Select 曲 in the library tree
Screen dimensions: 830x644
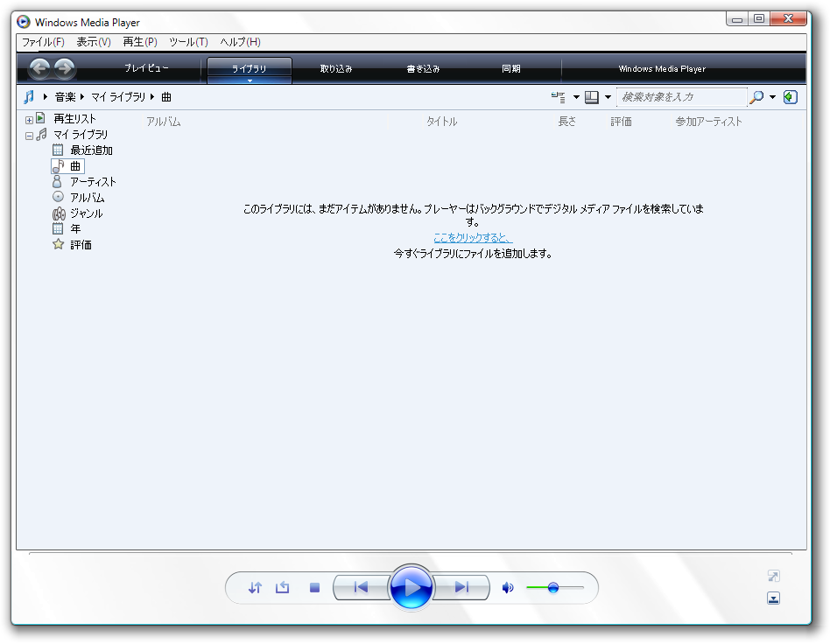click(x=75, y=166)
